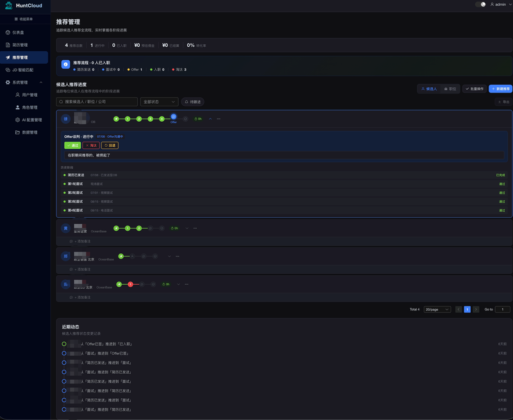Click the 郑 candidate avatar
The height and width of the screenshot is (420, 513).
[x=66, y=256]
